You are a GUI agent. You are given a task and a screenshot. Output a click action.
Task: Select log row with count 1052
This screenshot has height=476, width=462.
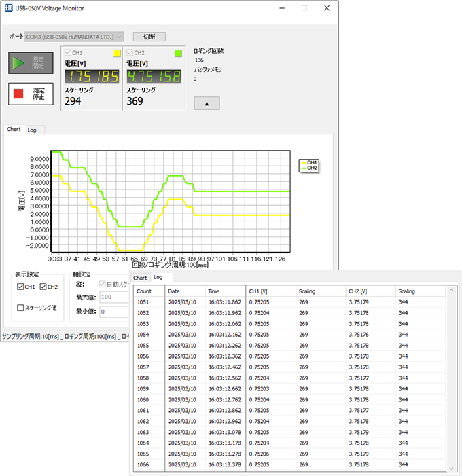(x=290, y=313)
